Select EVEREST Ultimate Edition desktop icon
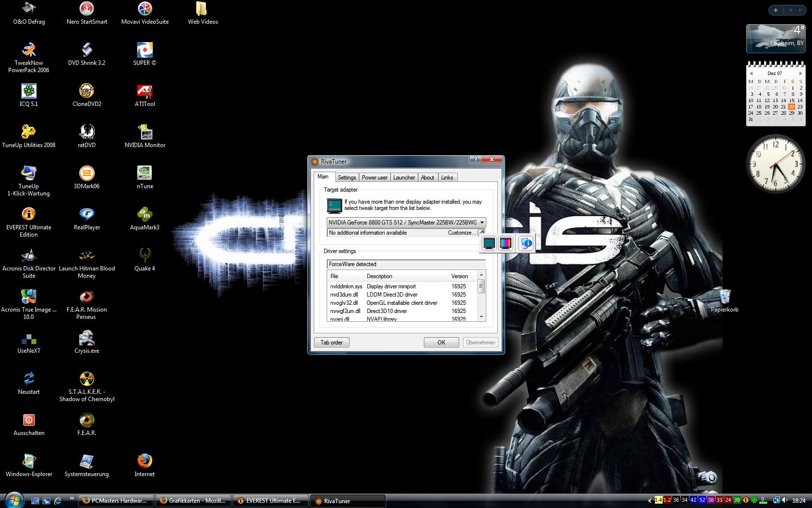The width and height of the screenshot is (812, 508). point(29,223)
